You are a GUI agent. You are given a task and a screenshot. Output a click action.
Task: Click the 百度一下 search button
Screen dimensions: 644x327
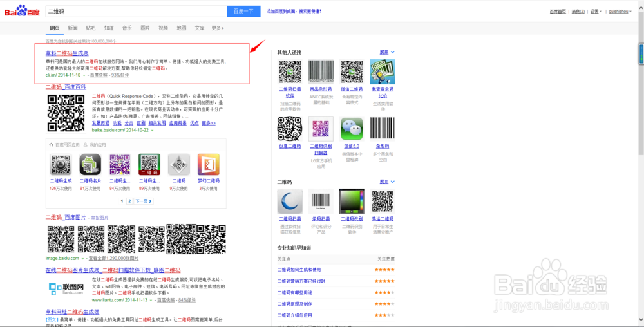tap(243, 12)
